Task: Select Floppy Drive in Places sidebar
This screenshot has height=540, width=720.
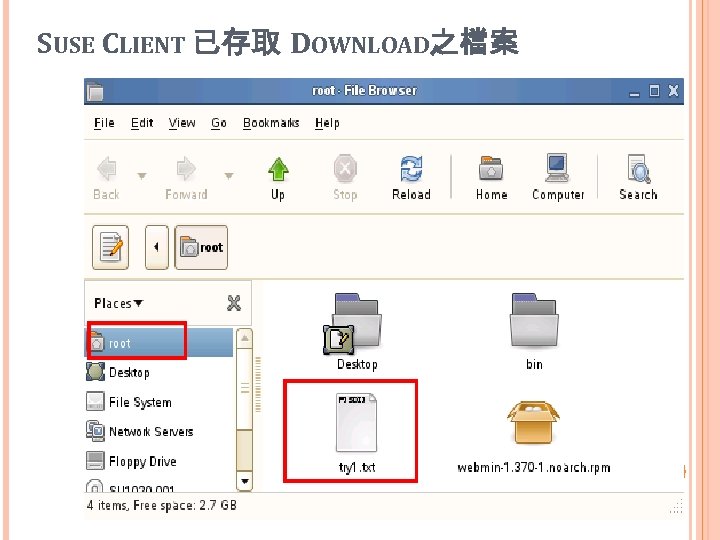Action: click(x=159, y=461)
